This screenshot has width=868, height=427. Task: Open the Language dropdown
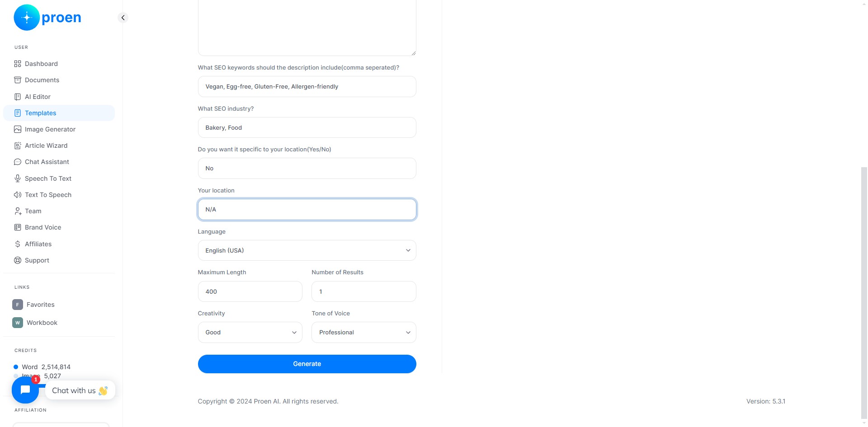pos(307,250)
